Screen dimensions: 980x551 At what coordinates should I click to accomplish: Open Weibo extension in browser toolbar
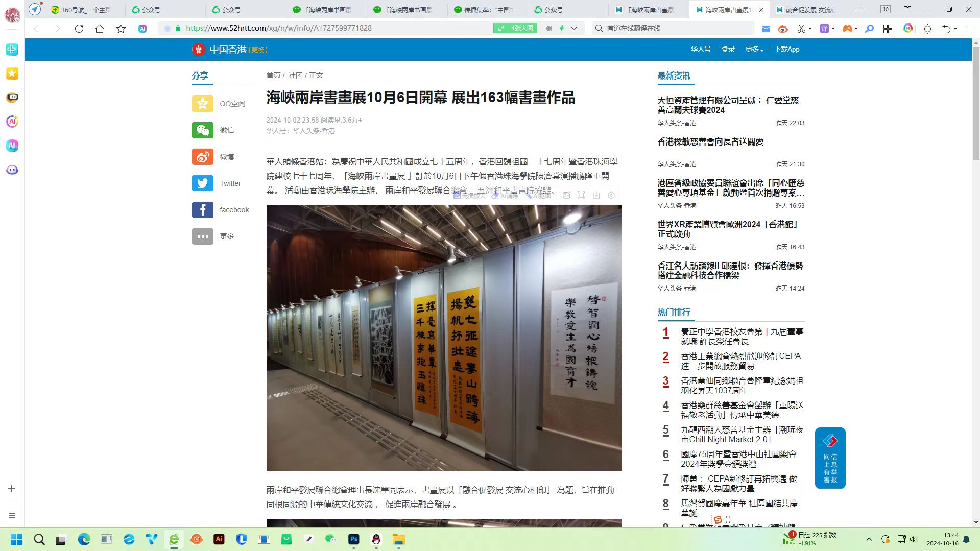point(783,29)
